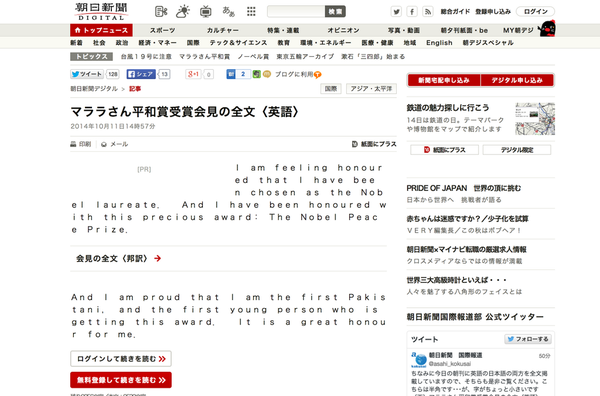Open the Facebook icon in header

tap(412, 11)
